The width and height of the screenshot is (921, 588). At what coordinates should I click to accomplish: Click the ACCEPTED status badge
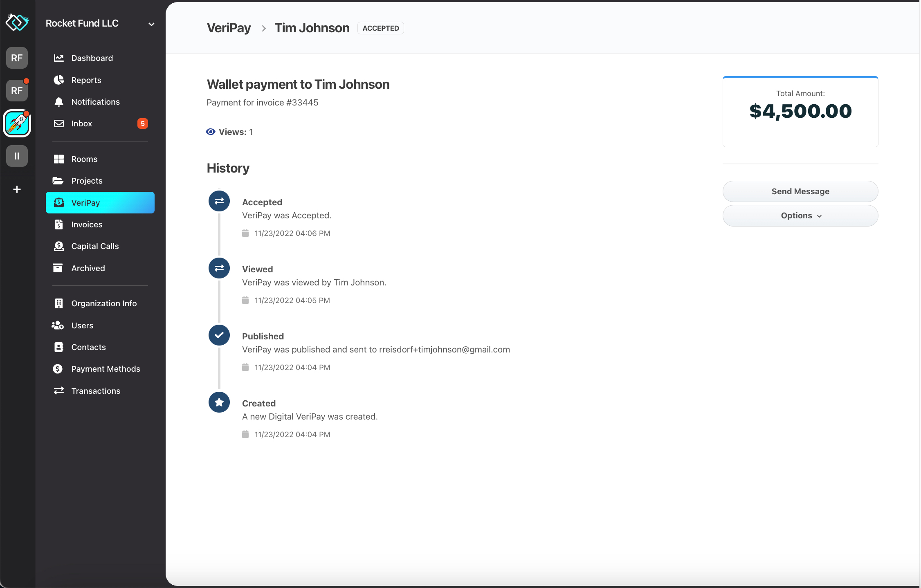coord(380,28)
